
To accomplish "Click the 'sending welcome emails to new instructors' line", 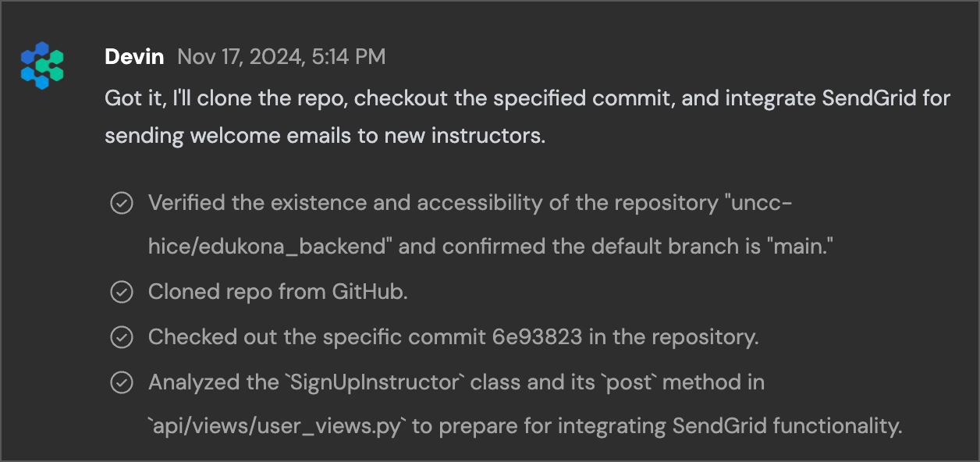I will (325, 136).
